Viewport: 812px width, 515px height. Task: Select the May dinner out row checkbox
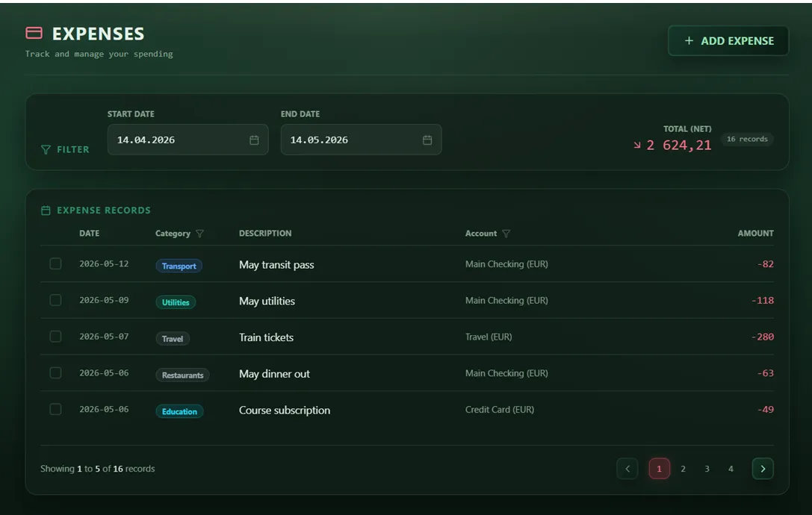[x=55, y=372]
